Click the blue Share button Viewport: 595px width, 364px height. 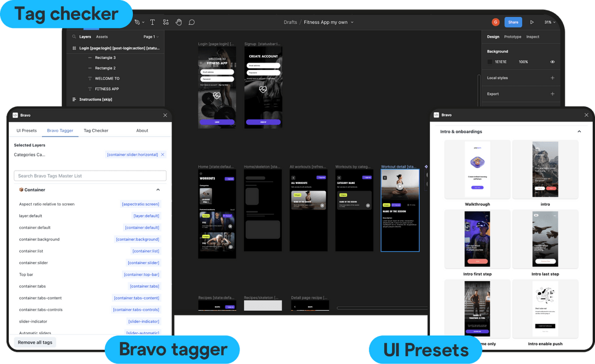[x=513, y=22]
